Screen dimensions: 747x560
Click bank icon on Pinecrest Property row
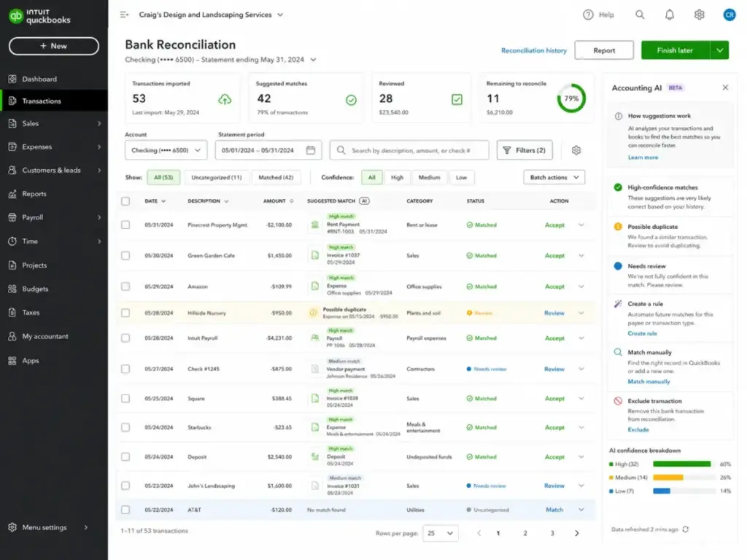coord(315,225)
